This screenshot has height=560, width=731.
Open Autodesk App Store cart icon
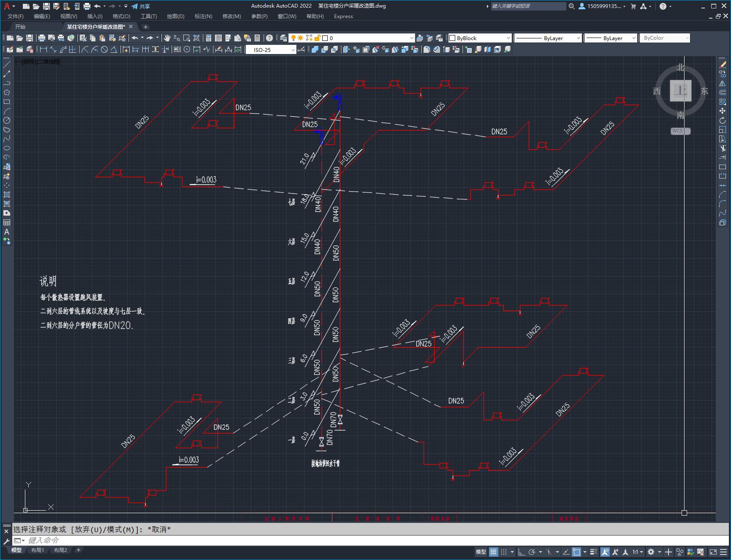point(633,6)
